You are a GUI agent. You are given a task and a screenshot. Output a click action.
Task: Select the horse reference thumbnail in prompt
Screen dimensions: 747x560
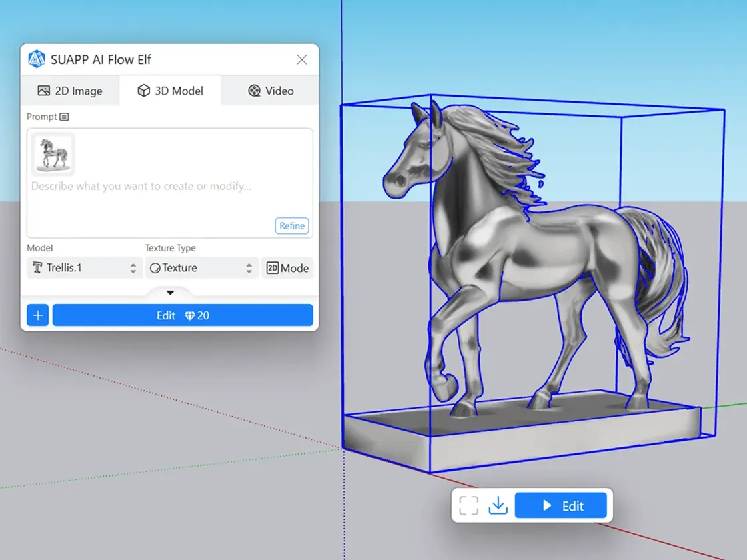pyautogui.click(x=53, y=154)
